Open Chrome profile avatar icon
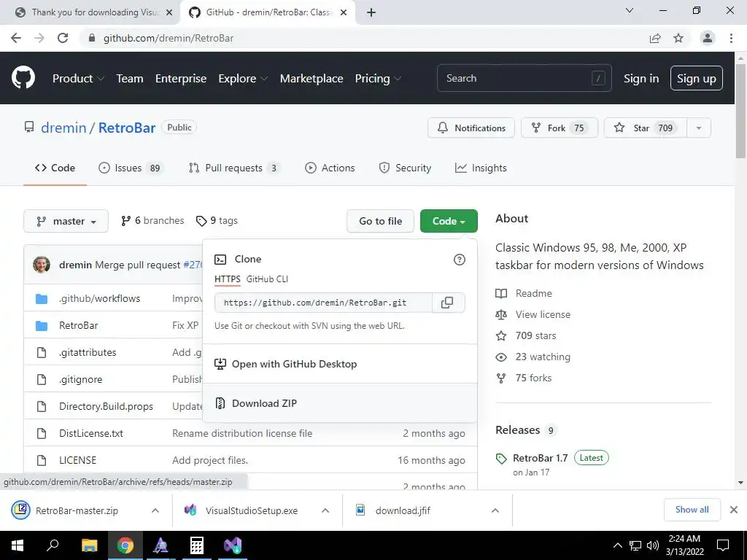The image size is (747, 560). point(708,38)
